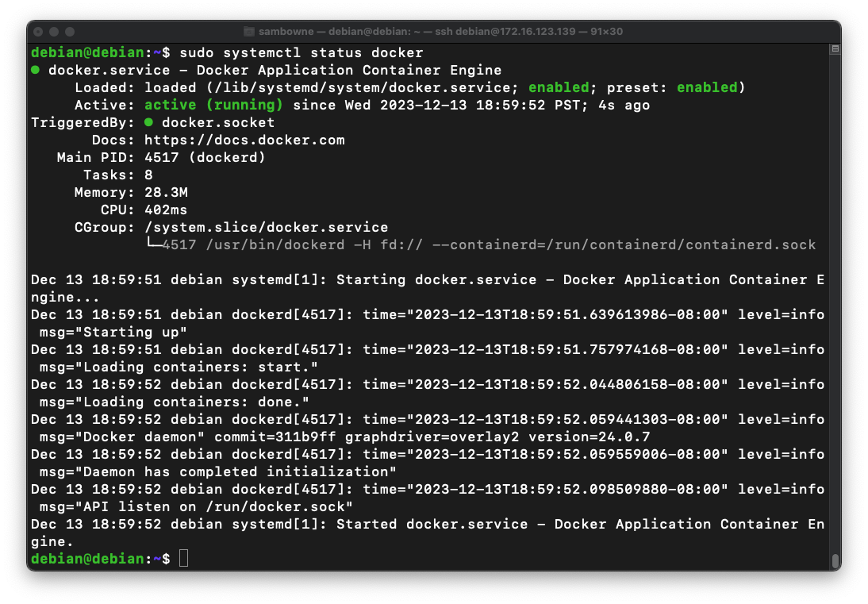This screenshot has width=868, height=604.
Task: Click 'since Wed 2023-12-13 18:59:52 PST' timestamp
Action: point(436,105)
